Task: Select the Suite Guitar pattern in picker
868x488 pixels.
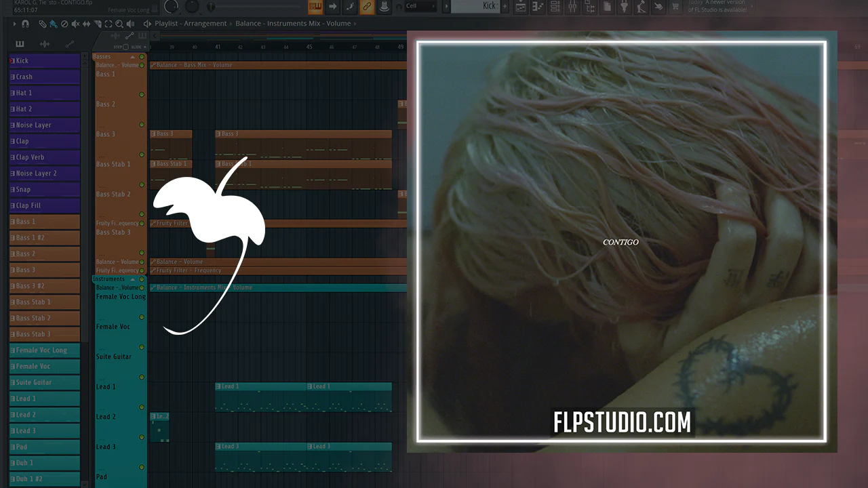Action: pyautogui.click(x=45, y=382)
